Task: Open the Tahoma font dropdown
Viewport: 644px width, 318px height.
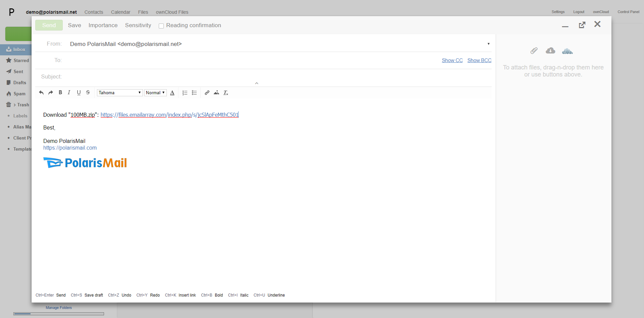Action: click(x=120, y=93)
